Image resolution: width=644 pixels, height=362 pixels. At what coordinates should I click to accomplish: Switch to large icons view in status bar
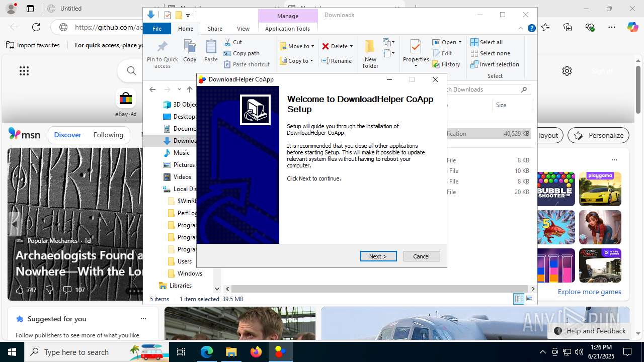(529, 299)
